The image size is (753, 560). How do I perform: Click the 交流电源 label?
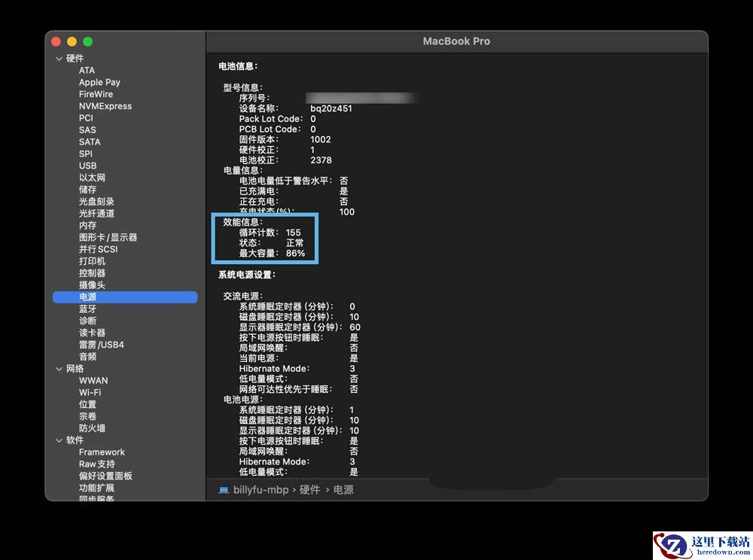pos(242,296)
